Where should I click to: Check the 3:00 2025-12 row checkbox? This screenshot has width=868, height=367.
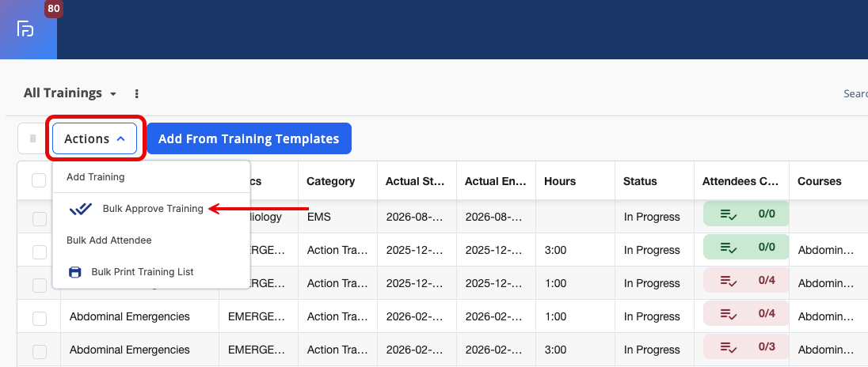40,252
